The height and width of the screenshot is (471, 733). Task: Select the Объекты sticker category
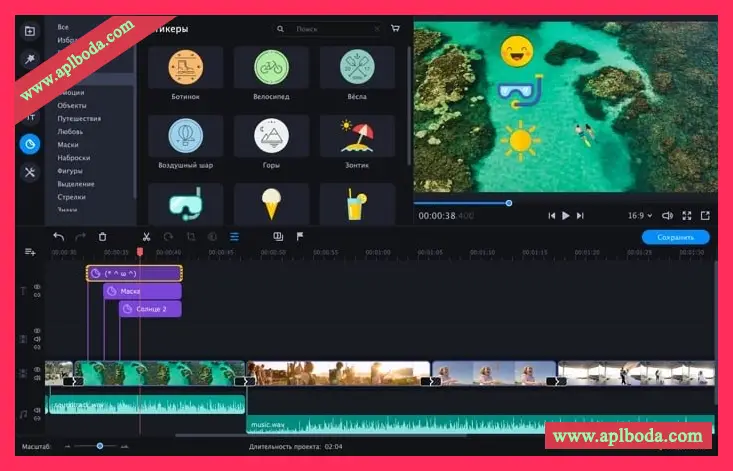[72, 106]
